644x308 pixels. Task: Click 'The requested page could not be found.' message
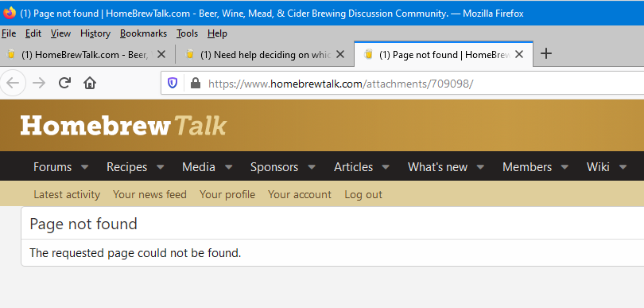coord(135,252)
